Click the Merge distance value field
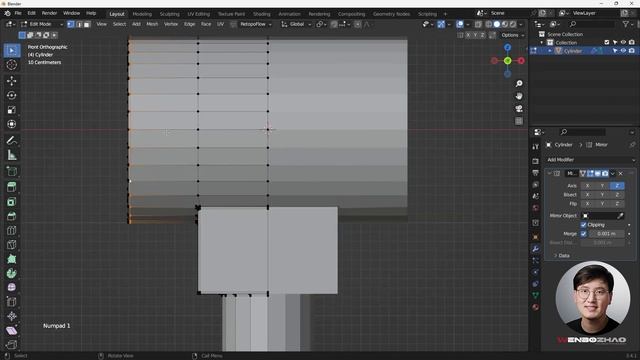 (606, 234)
